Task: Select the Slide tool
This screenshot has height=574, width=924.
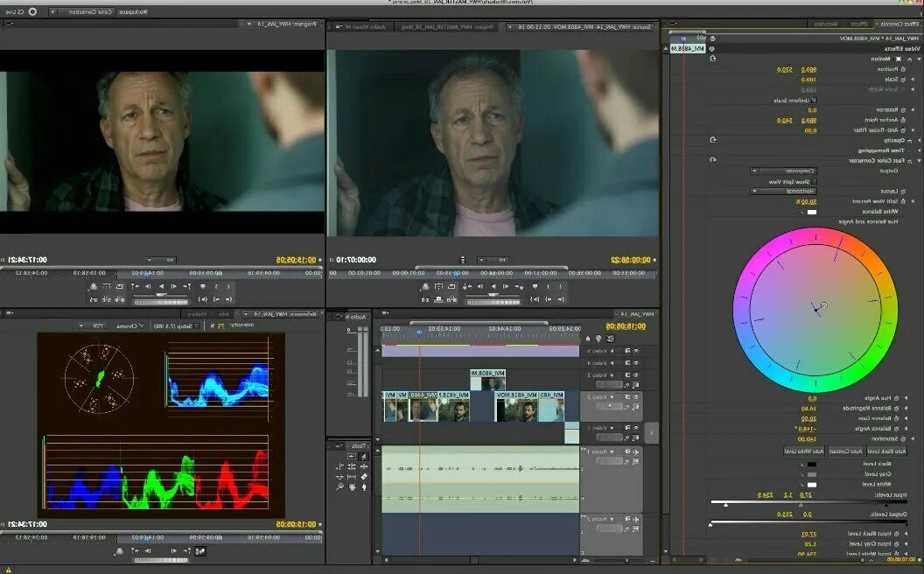Action: [339, 476]
